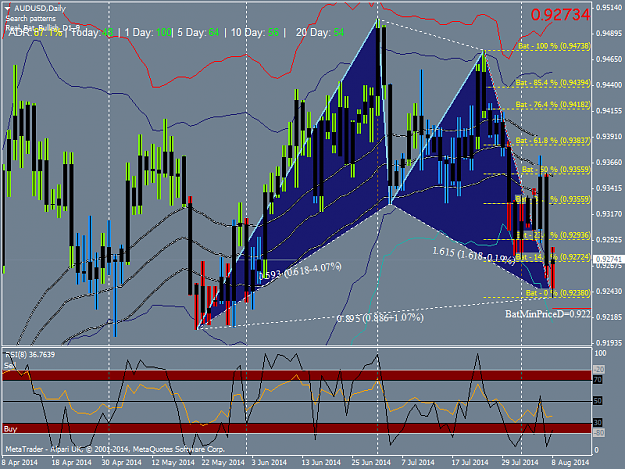Select the 10 Day: 56 value
The width and height of the screenshot is (625, 469).
point(255,33)
